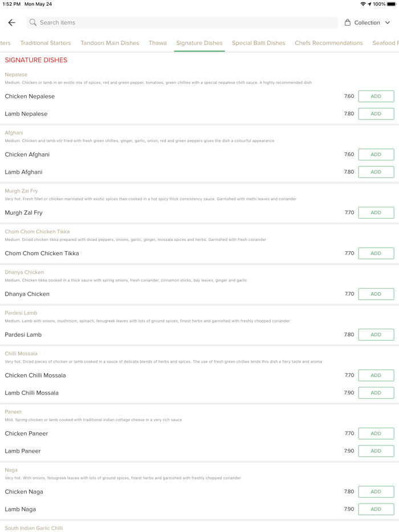
Task: Switch to Traditional Starters tab
Action: (46, 43)
